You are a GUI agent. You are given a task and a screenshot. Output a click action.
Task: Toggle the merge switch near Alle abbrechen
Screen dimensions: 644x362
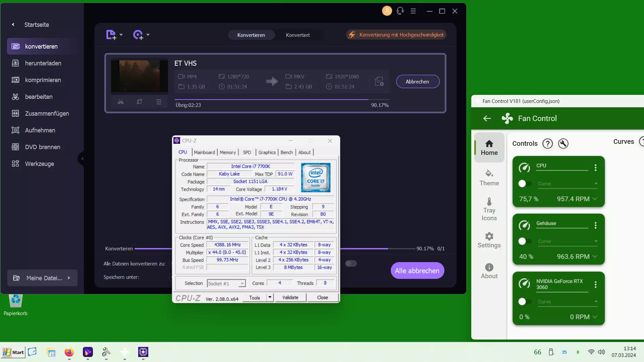351,263
